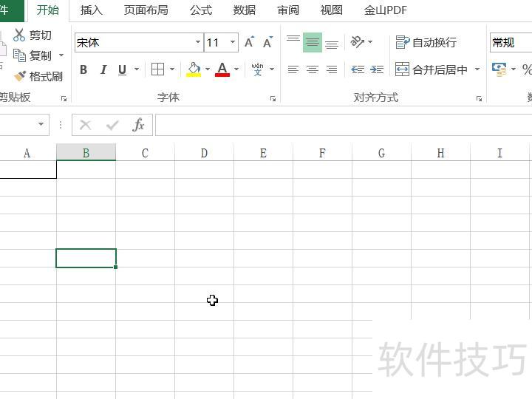
Task: Click the Cut scissors icon
Action: tap(19, 35)
